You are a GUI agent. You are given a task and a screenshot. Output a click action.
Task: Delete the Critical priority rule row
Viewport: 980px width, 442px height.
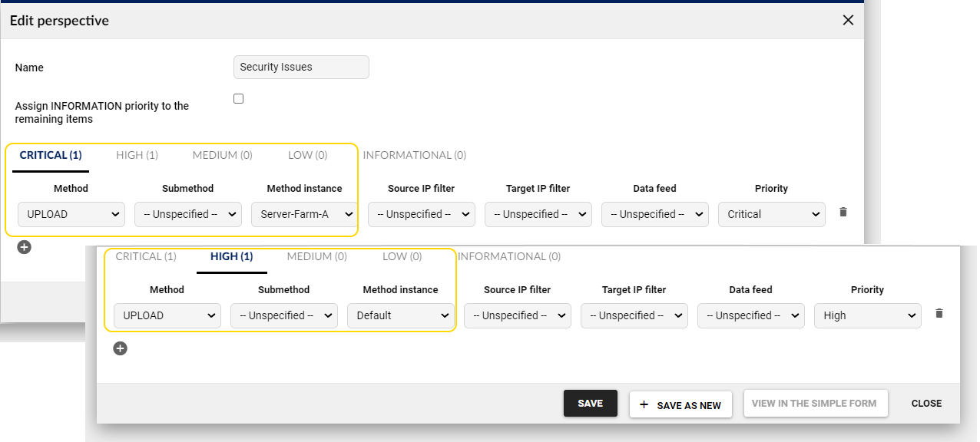(843, 212)
